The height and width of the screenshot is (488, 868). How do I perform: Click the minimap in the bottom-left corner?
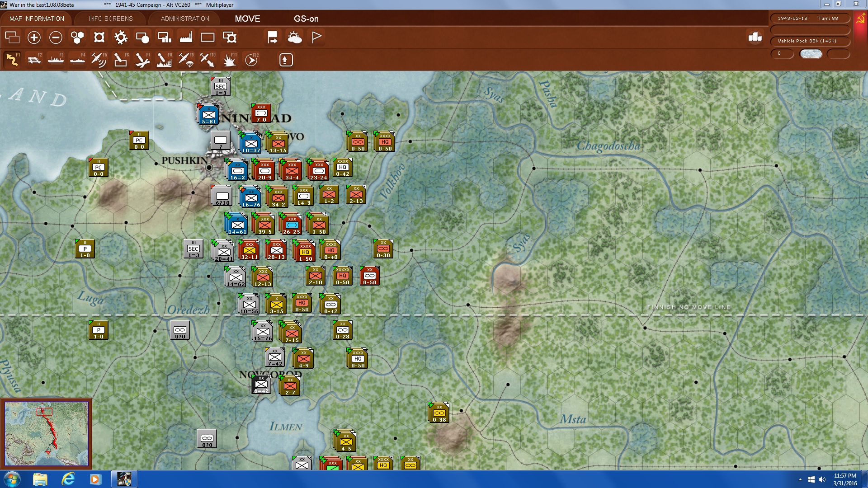(47, 433)
